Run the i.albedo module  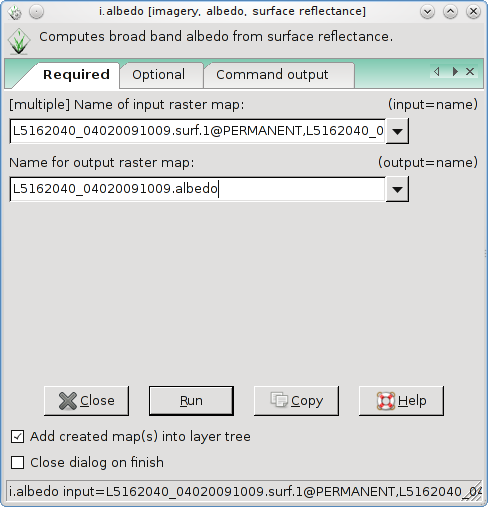pyautogui.click(x=191, y=401)
